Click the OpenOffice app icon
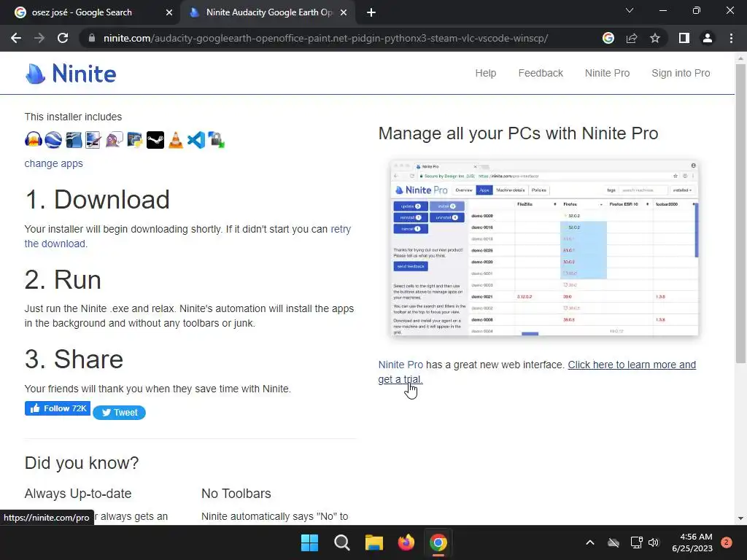This screenshot has width=747, height=560. (x=74, y=140)
